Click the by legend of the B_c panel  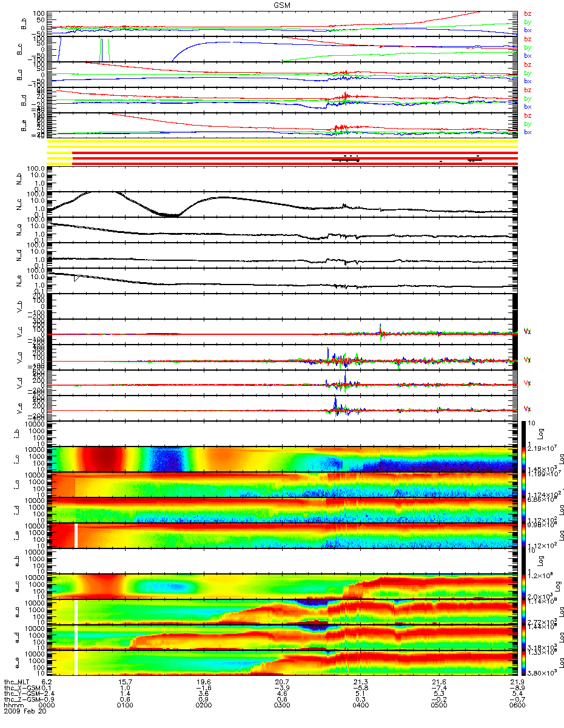click(527, 47)
